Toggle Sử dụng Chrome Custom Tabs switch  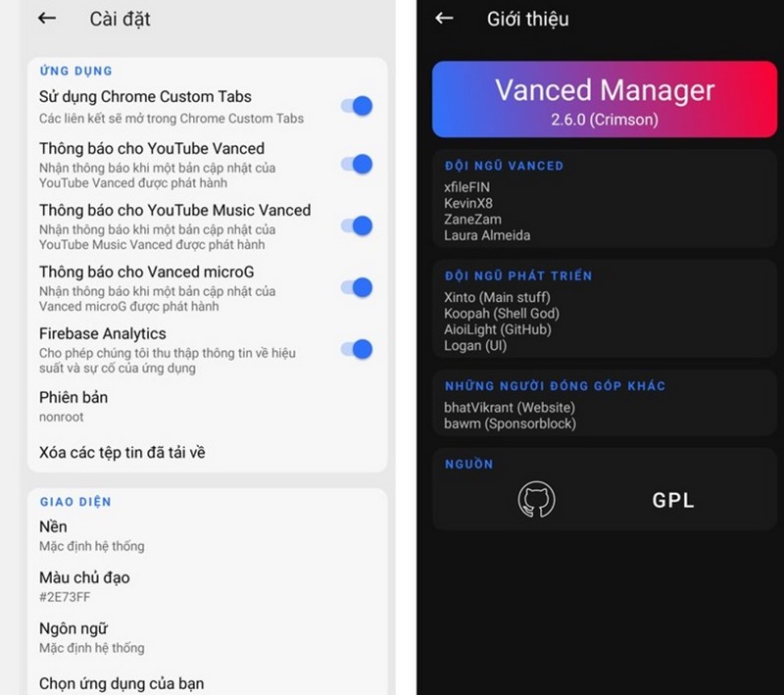(x=357, y=106)
